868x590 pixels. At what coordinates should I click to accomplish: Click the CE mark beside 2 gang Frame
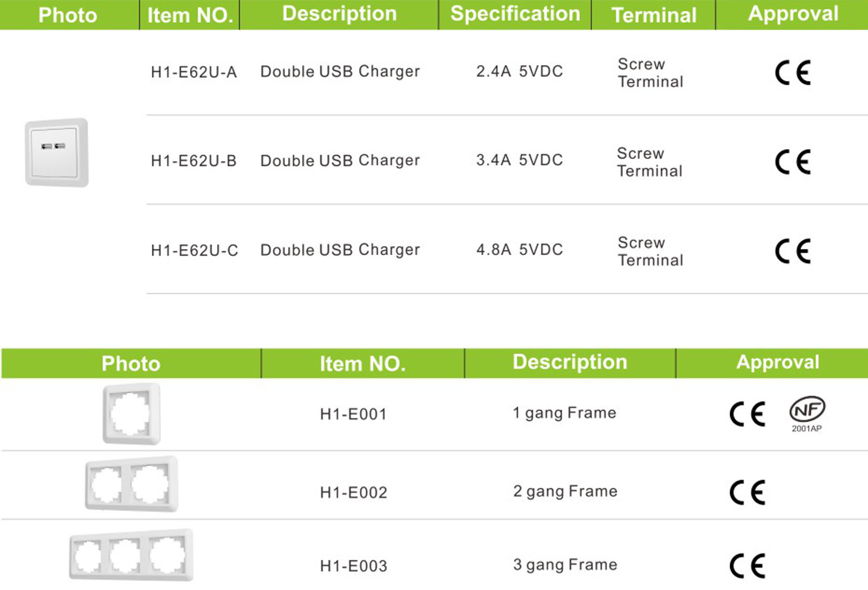747,493
